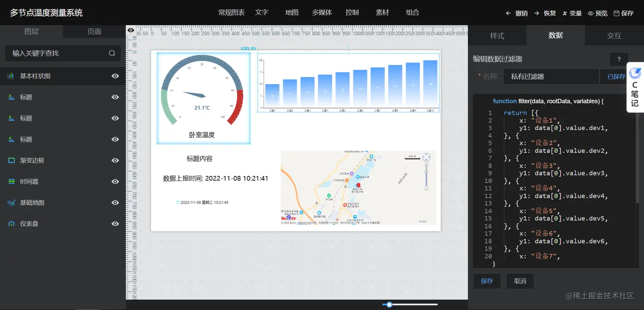This screenshot has width=644, height=310.
Task: Select the 数据上报时间 text on canvas
Action: (216, 178)
